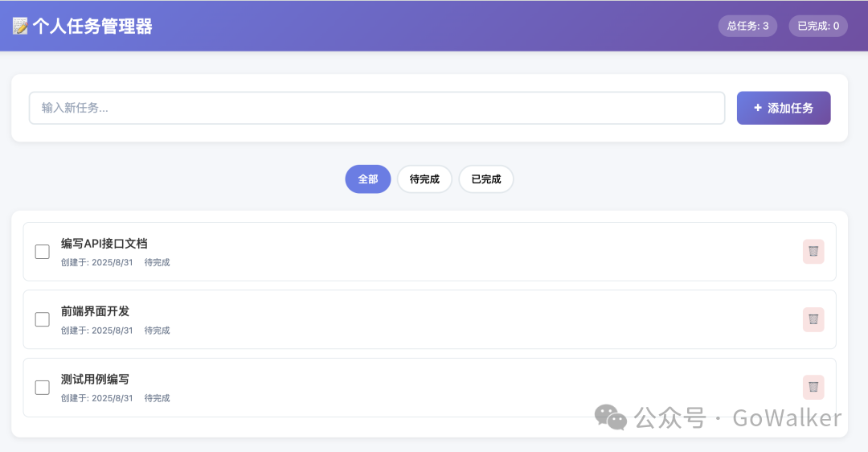Click 待完成 status of 编写API接口文档
The height and width of the screenshot is (452, 868).
tap(158, 262)
